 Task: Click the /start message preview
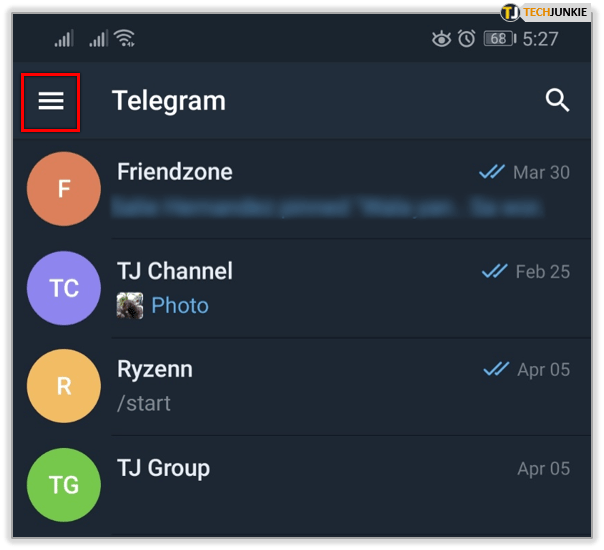[x=144, y=404]
